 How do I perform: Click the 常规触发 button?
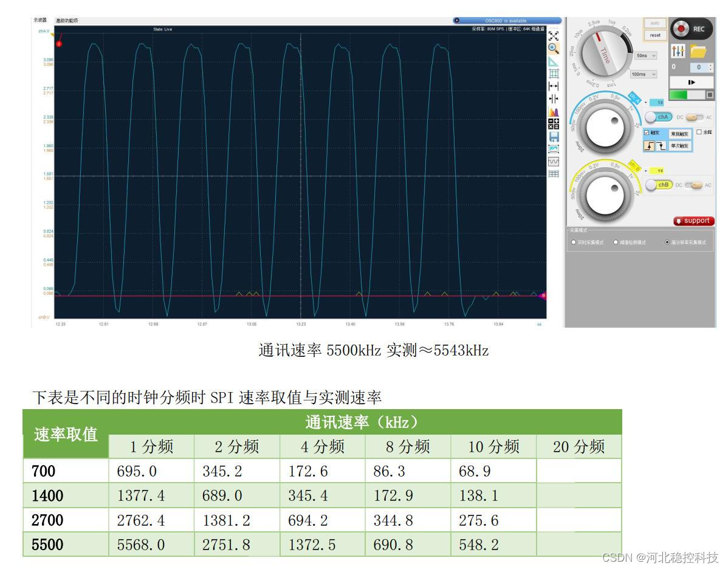680,134
